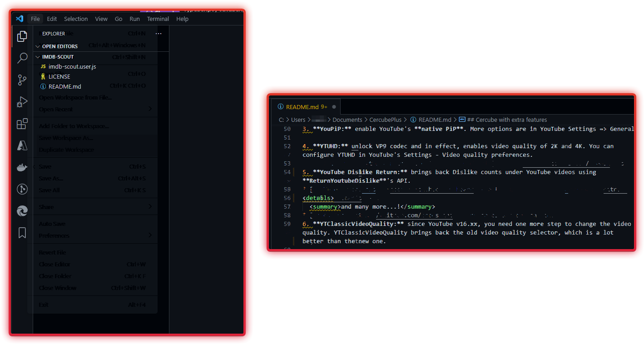Open the Extensions view
The height and width of the screenshot is (345, 644).
[22, 124]
